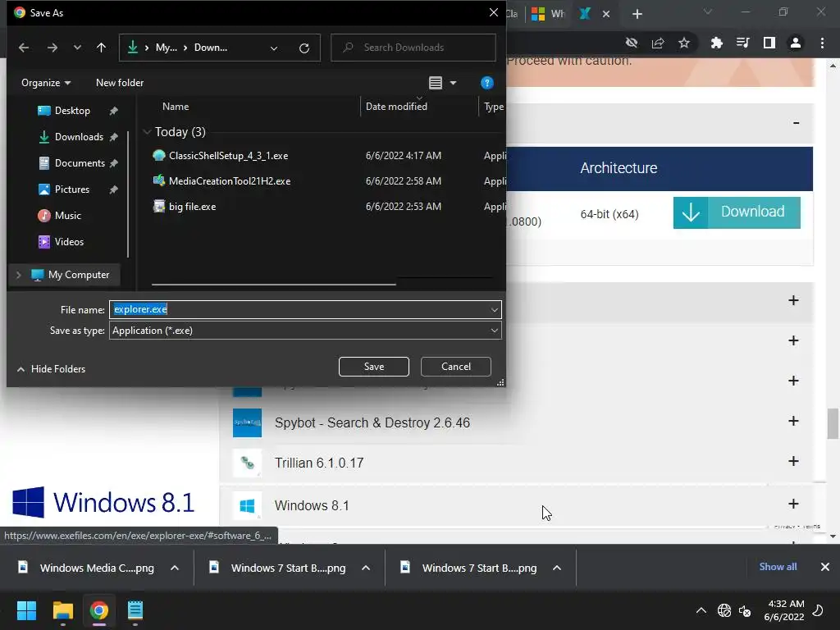Switch to the Microsoft logo tab
Screen dimensions: 840x630
click(547, 14)
